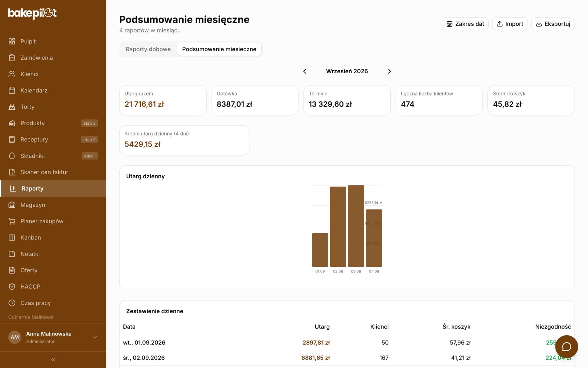Click the Klienci column header
588x368 pixels.
coord(380,327)
